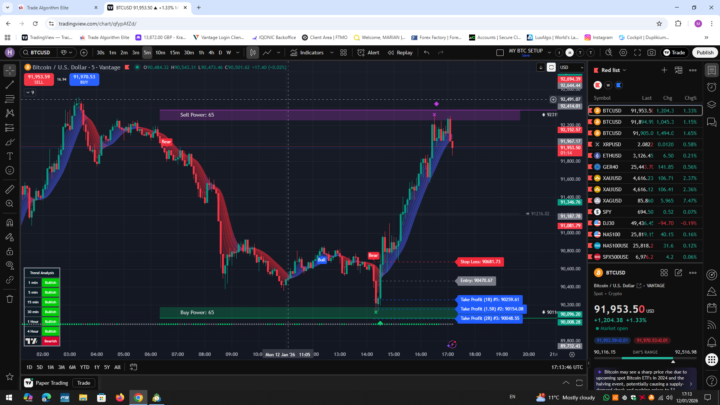
Task: Open the USD currency dropdown
Action: pos(571,67)
